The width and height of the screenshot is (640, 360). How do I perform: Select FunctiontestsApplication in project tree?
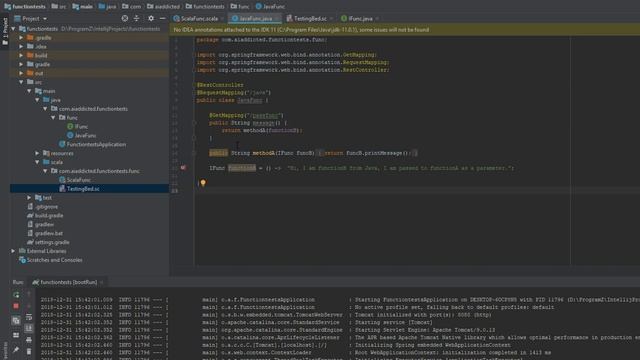point(93,144)
